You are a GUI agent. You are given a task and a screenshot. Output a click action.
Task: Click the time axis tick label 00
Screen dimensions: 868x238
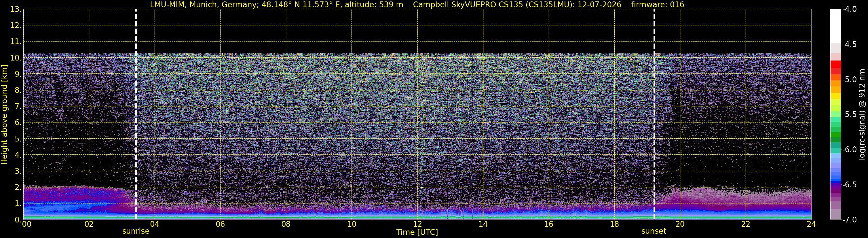click(x=26, y=224)
